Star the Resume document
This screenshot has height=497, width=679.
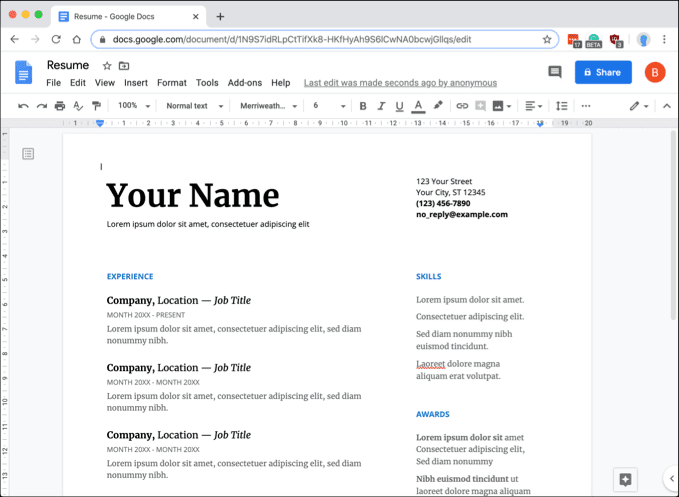(x=107, y=66)
